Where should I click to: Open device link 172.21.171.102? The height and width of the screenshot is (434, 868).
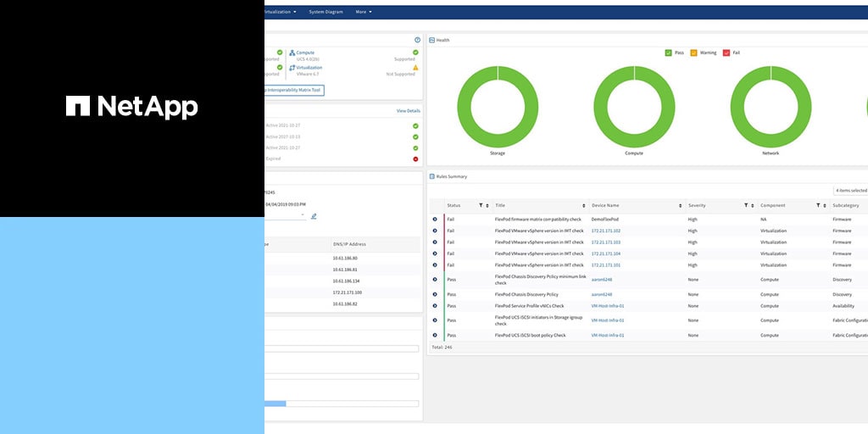coord(605,231)
